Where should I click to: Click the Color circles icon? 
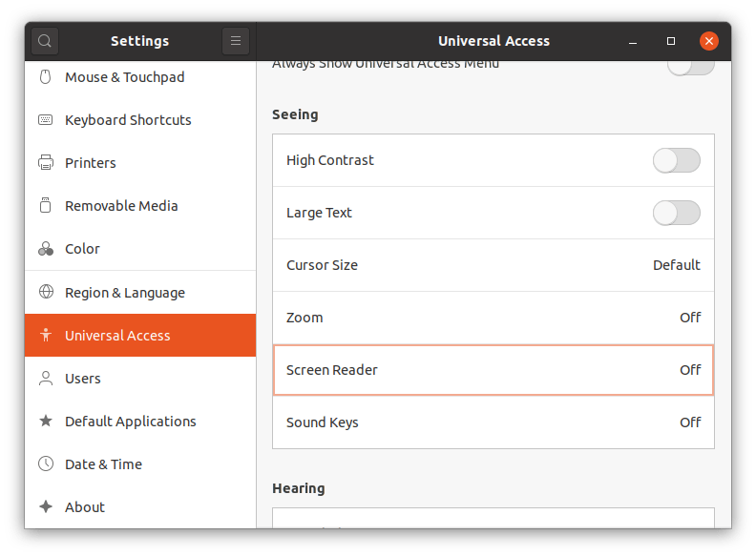tap(46, 249)
